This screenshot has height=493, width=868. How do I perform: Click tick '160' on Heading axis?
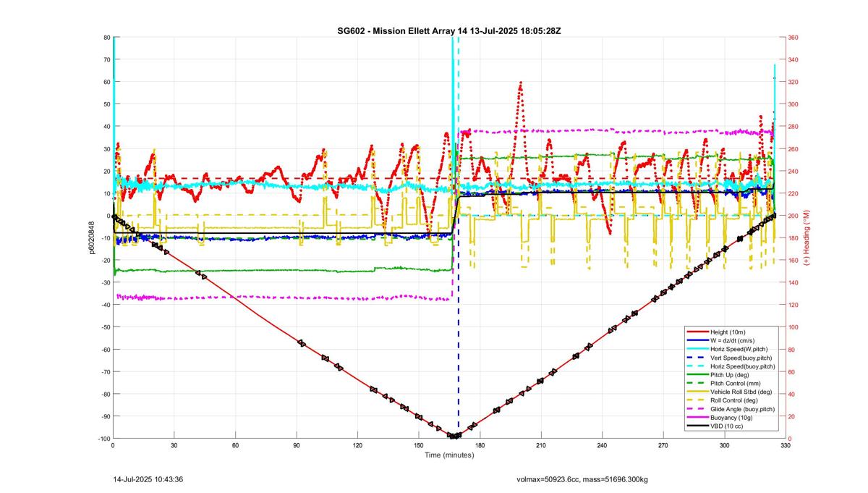pyautogui.click(x=793, y=261)
